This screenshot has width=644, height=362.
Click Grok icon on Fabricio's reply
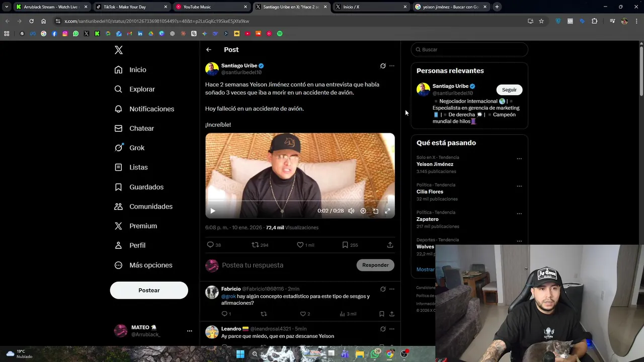[383, 289]
